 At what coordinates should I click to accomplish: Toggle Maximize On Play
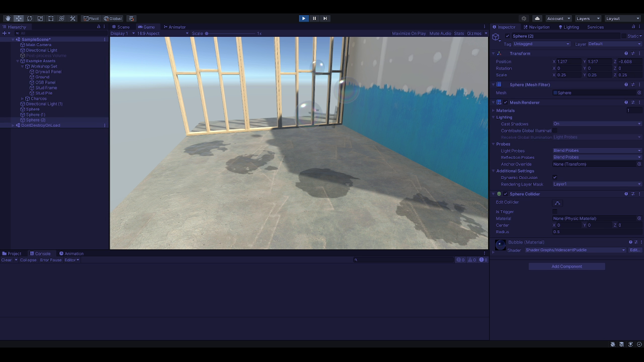pos(409,34)
